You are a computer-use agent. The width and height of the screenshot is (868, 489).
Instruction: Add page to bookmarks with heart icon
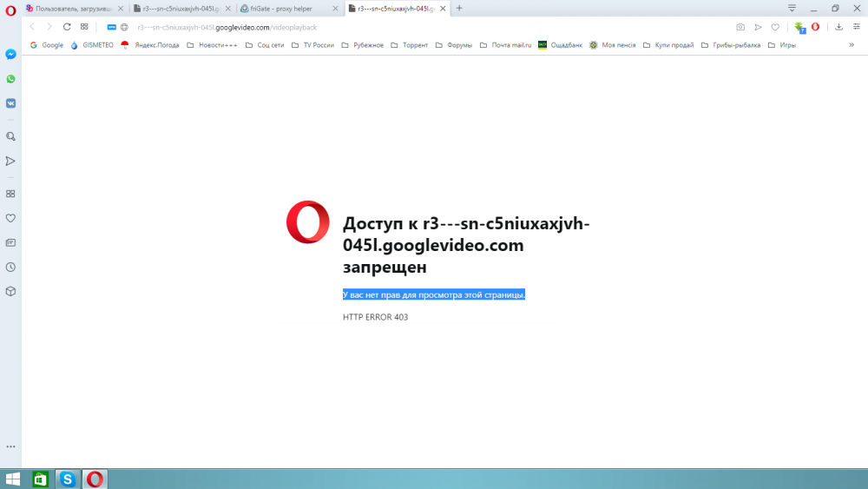click(775, 27)
